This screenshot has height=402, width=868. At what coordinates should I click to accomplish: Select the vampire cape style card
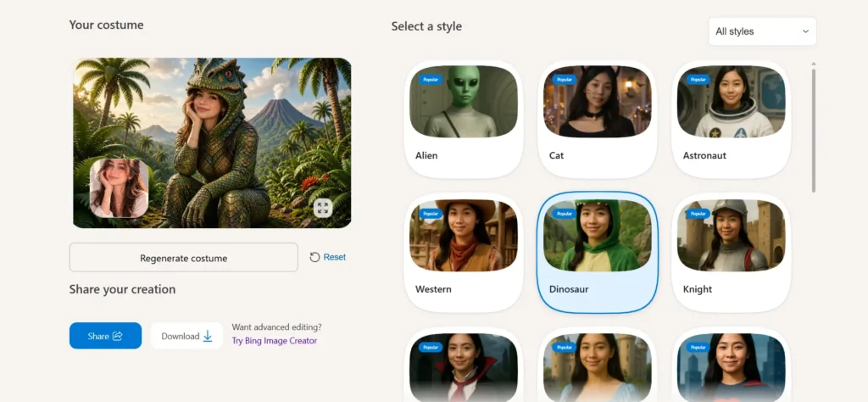click(x=464, y=365)
